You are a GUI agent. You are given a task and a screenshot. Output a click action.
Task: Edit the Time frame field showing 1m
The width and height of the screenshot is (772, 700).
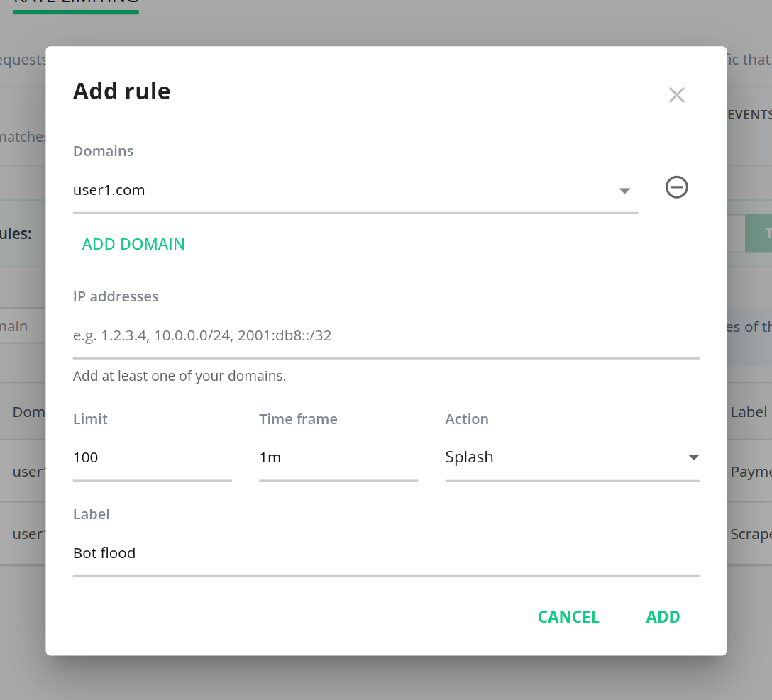(x=338, y=458)
